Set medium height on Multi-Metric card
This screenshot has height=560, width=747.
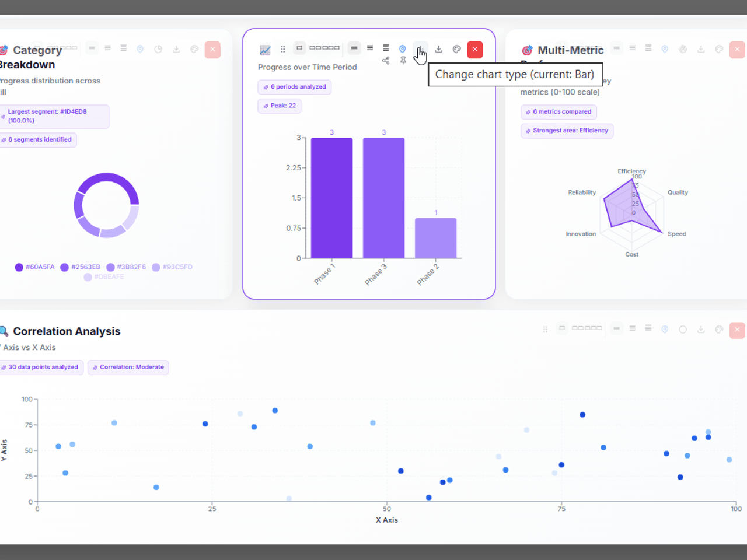click(x=633, y=48)
